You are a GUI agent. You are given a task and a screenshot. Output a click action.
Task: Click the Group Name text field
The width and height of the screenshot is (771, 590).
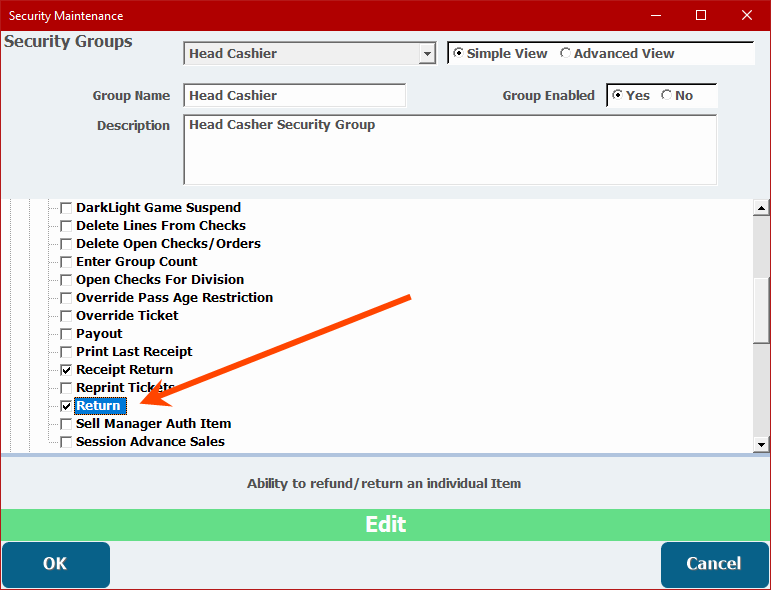295,96
